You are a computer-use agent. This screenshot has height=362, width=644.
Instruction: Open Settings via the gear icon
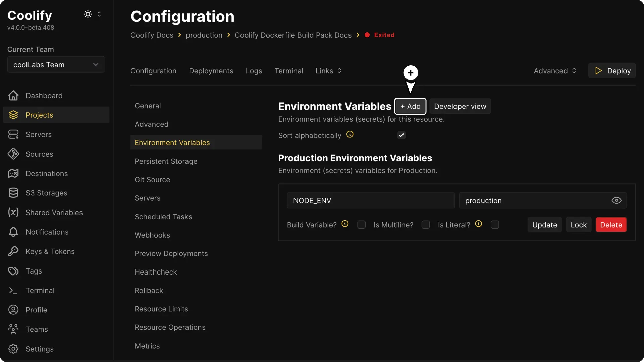13,349
